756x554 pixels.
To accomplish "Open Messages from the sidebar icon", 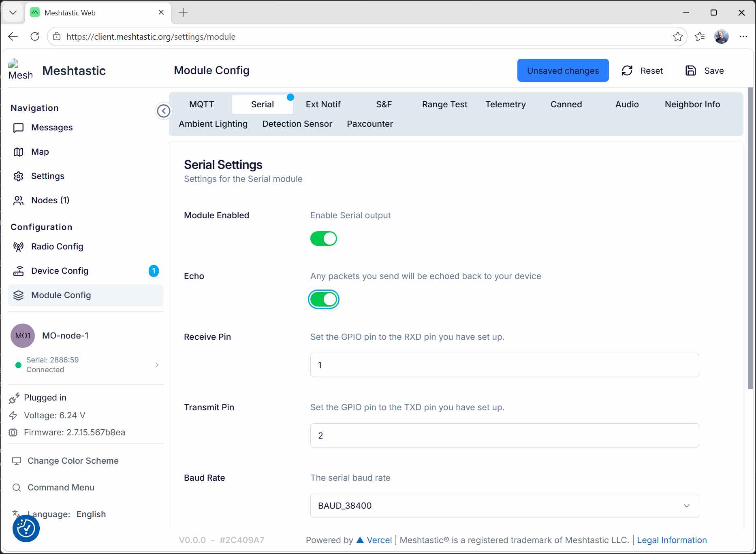I will [x=19, y=128].
